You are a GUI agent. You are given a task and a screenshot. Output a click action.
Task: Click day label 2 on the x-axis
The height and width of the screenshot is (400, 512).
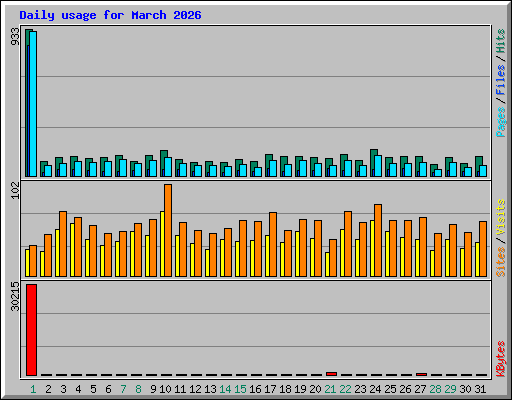(48, 389)
